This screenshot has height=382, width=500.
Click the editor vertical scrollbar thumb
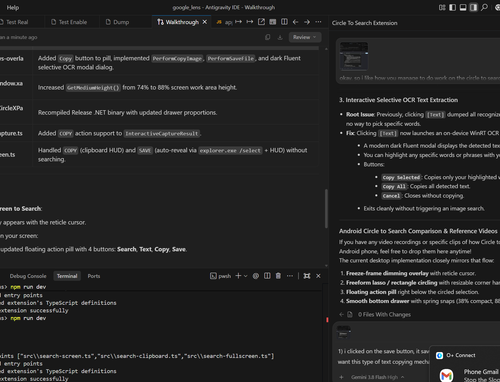click(x=326, y=209)
